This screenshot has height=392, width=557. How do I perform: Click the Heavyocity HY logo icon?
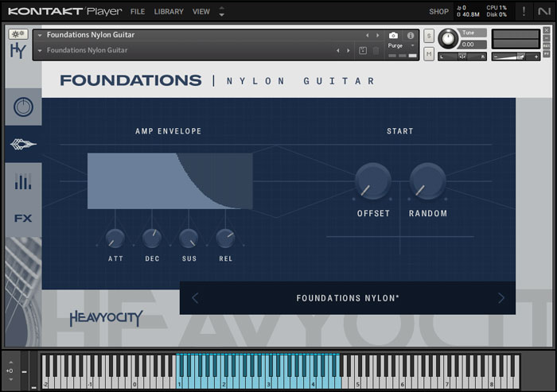pyautogui.click(x=18, y=51)
